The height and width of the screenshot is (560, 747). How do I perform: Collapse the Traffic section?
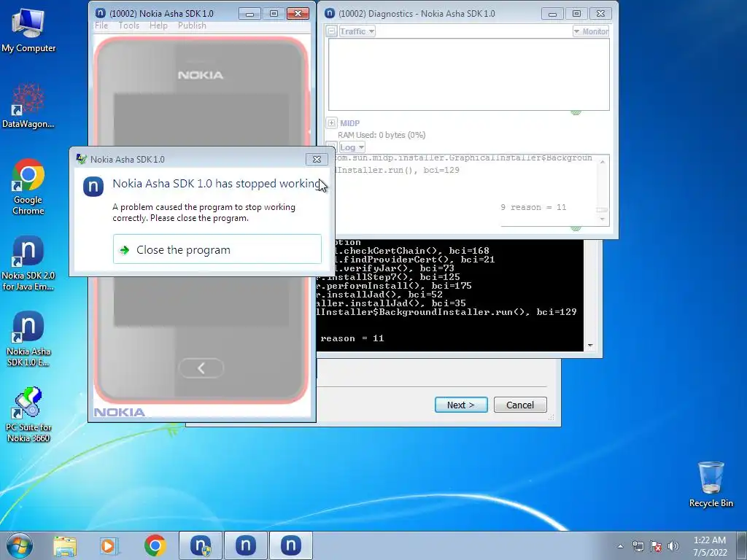[x=331, y=31]
